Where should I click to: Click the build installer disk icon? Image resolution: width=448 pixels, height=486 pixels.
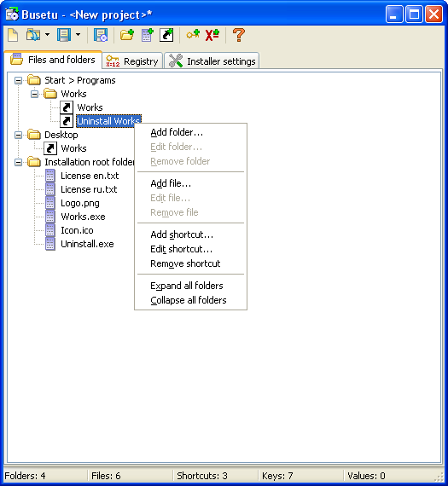(x=101, y=35)
